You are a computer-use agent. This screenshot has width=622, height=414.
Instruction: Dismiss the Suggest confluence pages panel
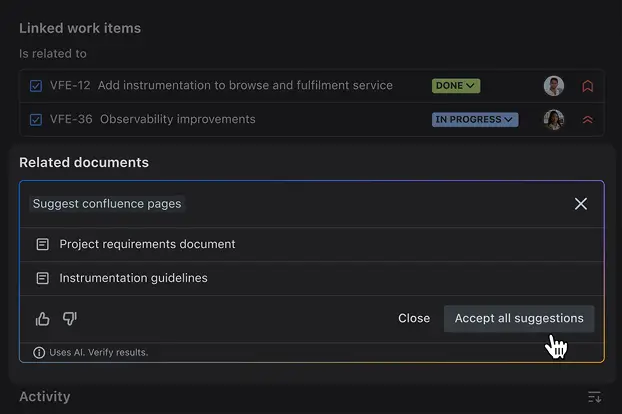(x=581, y=204)
